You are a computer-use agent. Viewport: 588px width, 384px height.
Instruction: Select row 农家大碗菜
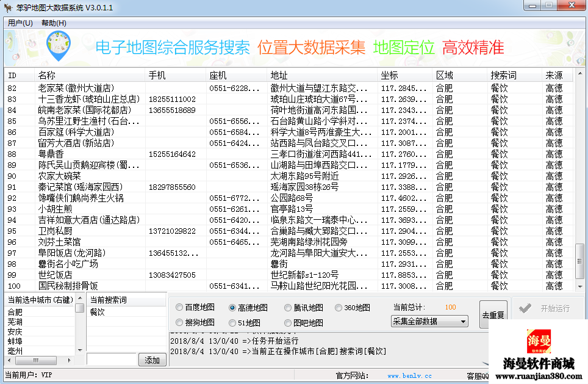pos(289,176)
